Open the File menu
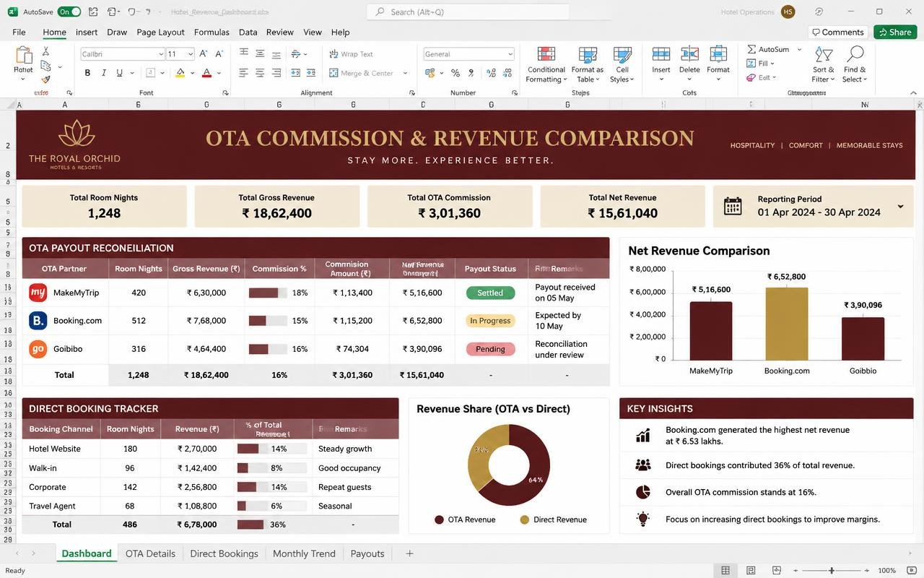Viewport: 924px width, 578px height. tap(19, 32)
